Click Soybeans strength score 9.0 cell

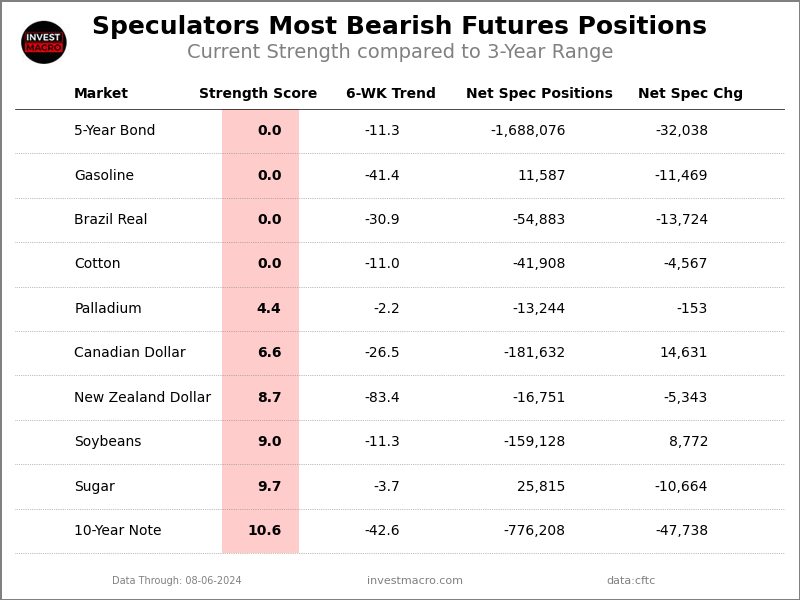269,442
